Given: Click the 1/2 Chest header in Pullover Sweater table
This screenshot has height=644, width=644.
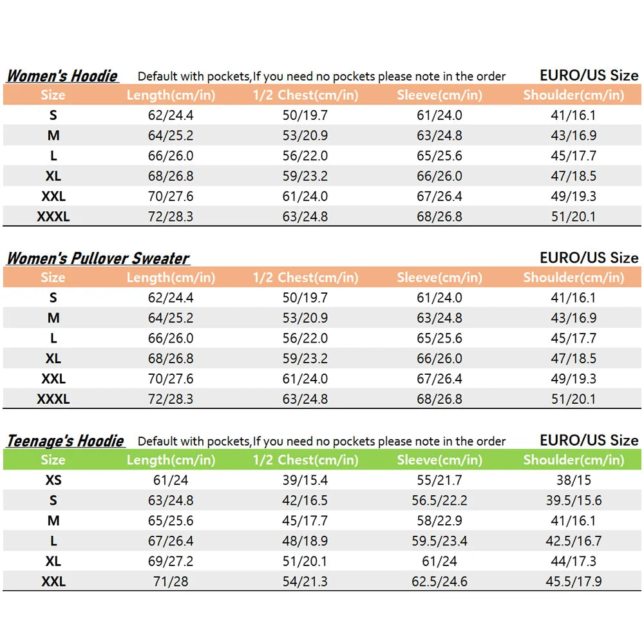Looking at the screenshot, I should click(x=305, y=278).
